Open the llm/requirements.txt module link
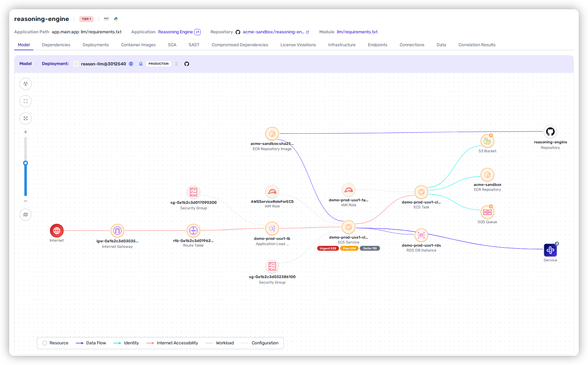Screen dimensions: 588x365 (357, 32)
